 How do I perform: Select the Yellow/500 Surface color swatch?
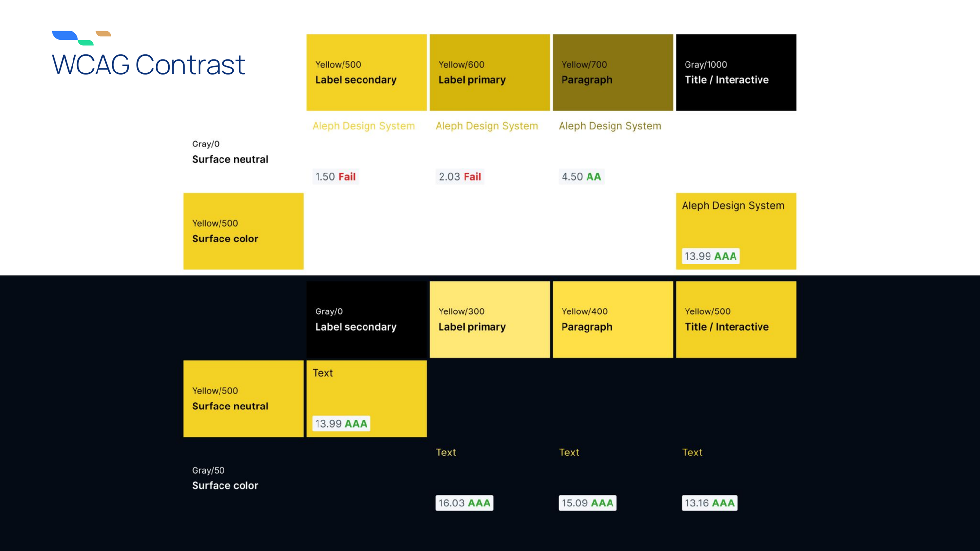pyautogui.click(x=244, y=231)
